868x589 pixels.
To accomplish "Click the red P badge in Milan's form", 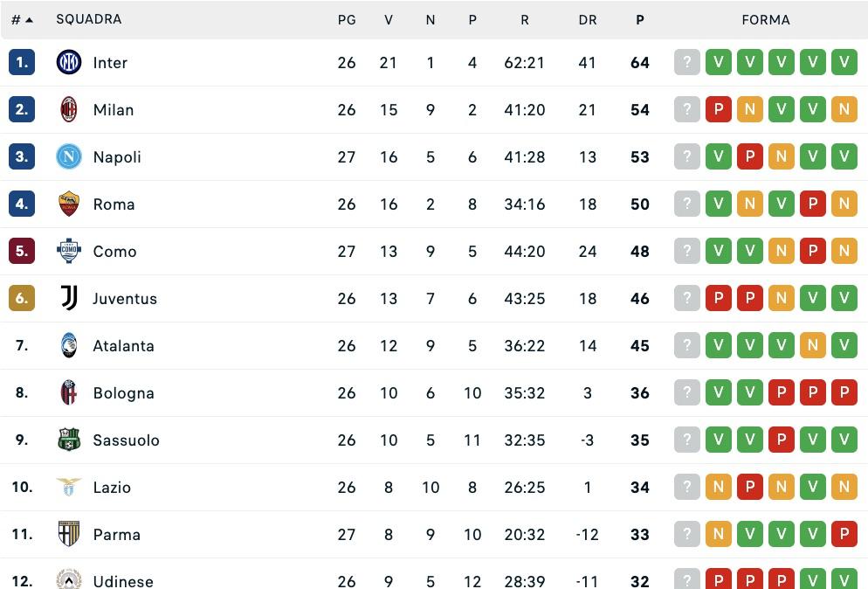I will pyautogui.click(x=719, y=109).
